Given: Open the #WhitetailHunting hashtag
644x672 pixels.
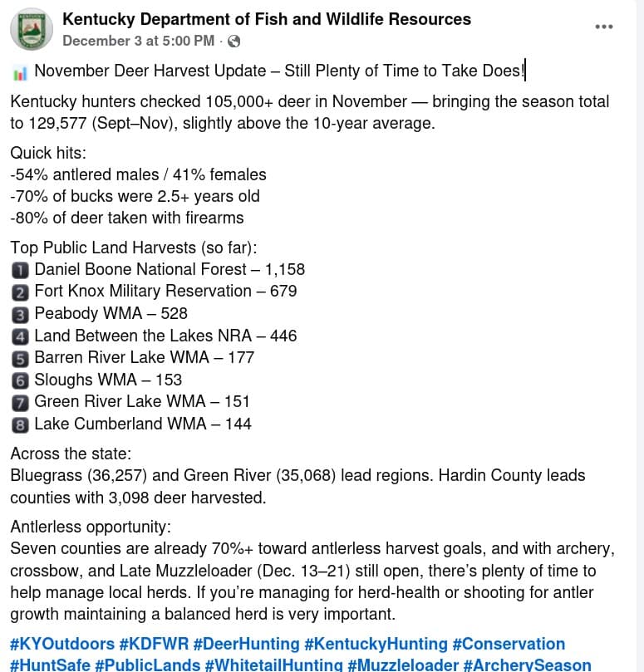Looking at the screenshot, I should (273, 665).
